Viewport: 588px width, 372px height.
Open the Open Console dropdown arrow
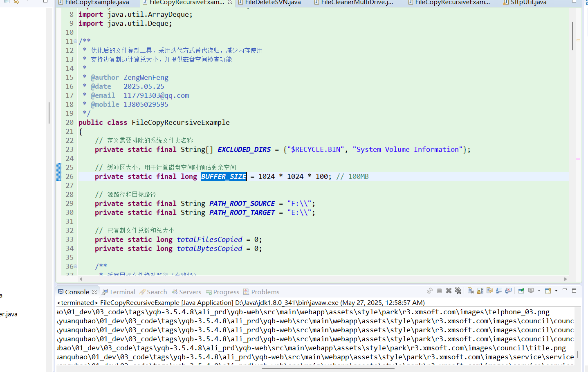point(556,291)
